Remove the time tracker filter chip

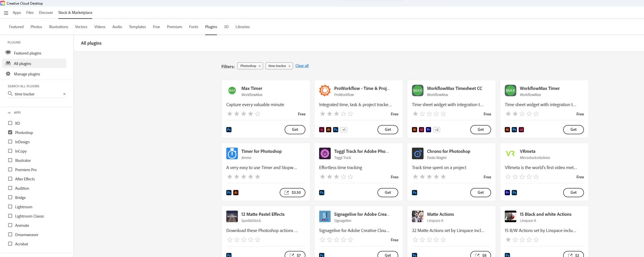click(x=290, y=66)
